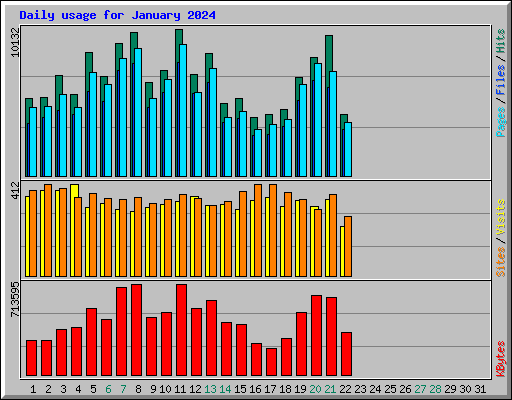Click the orange Sites bar for day 16
Image resolution: width=512 pixels, height=400 pixels.
[x=258, y=230]
